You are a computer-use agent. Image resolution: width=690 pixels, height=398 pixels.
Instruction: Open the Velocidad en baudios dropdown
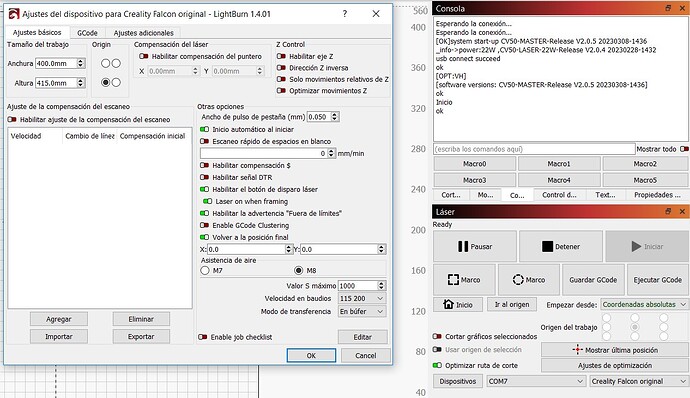point(362,298)
